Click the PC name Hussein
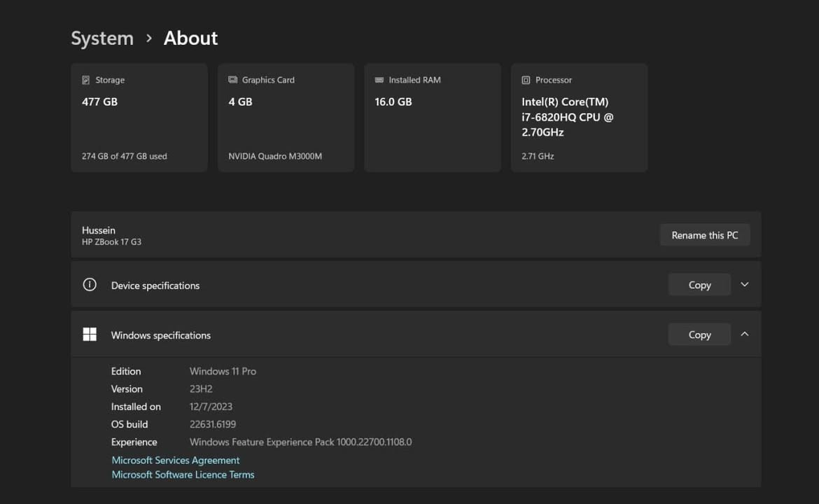Image resolution: width=819 pixels, height=504 pixels. (x=99, y=230)
